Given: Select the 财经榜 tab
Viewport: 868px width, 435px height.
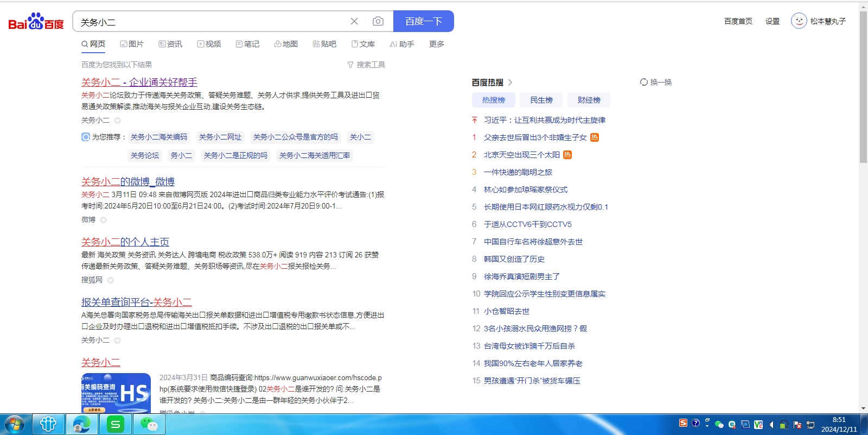Looking at the screenshot, I should (x=589, y=100).
